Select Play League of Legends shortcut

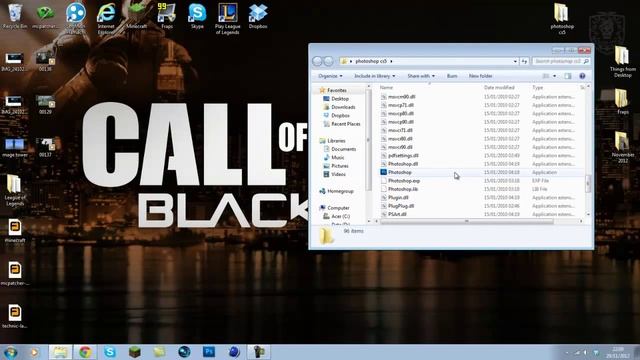point(227,18)
